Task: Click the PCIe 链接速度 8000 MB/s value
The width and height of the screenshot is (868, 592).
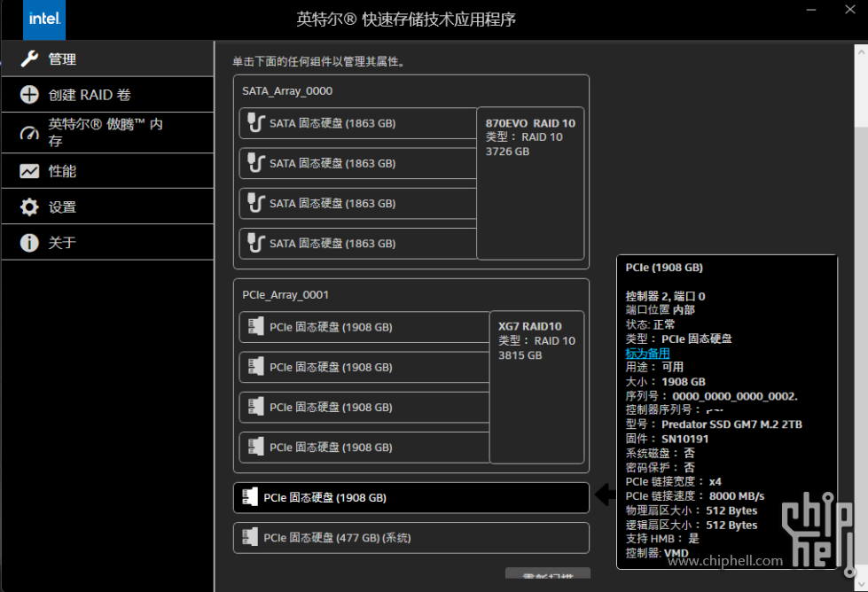Action: coord(737,495)
